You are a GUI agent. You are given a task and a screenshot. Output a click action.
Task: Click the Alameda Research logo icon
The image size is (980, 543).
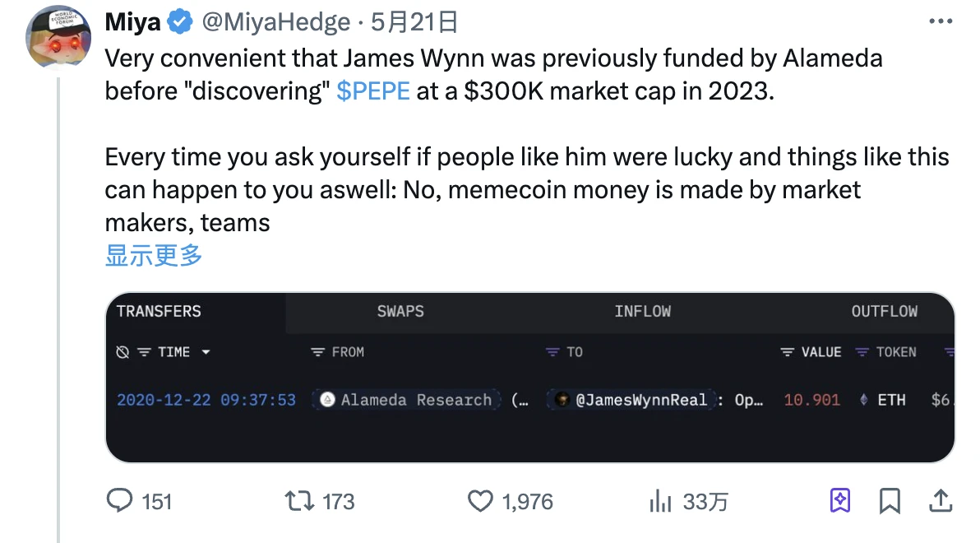click(327, 401)
